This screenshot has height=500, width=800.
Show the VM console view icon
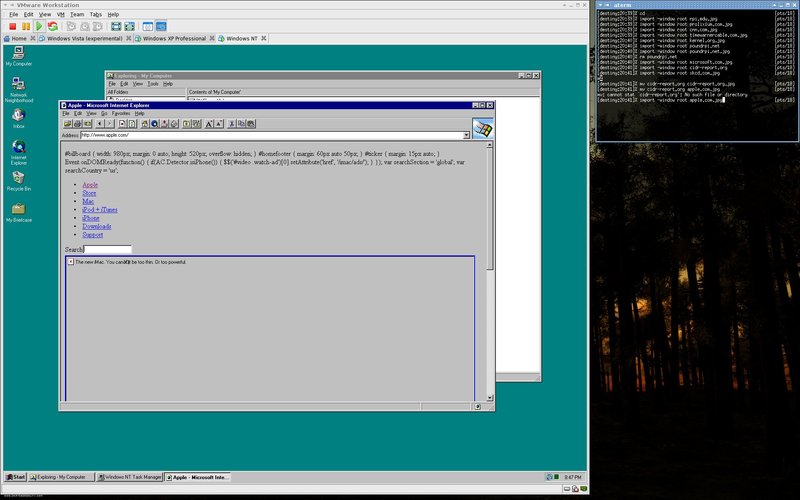(161, 26)
